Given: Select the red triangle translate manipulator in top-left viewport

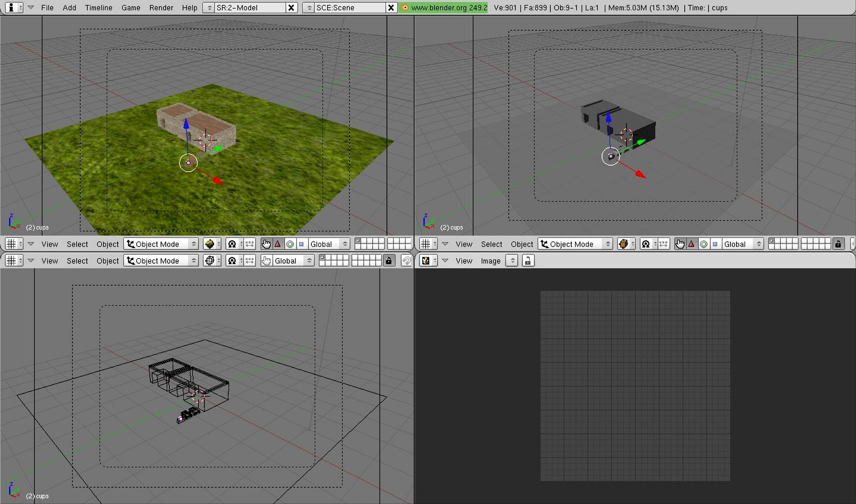Looking at the screenshot, I should 278,244.
